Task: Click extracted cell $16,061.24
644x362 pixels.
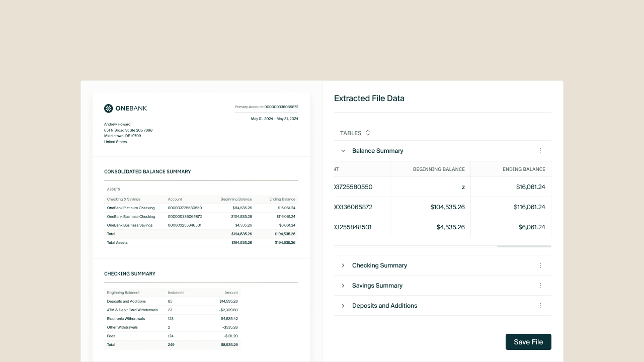Action: (x=511, y=187)
